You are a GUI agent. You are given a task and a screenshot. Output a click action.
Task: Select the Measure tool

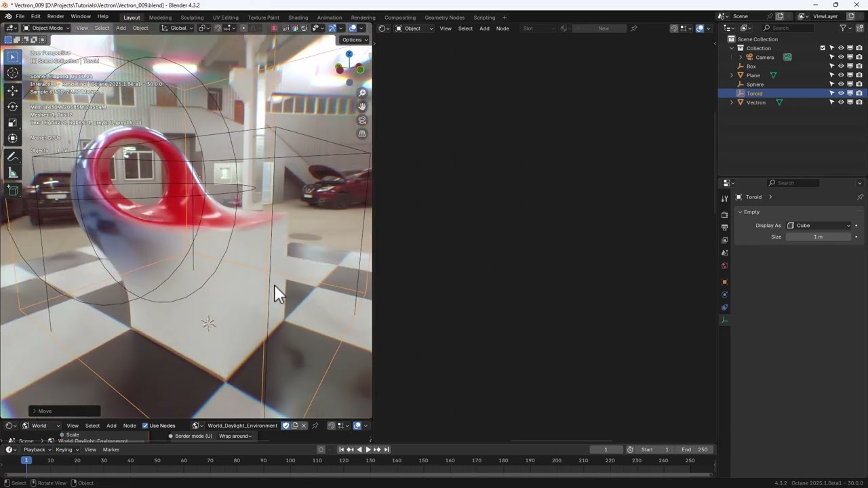click(13, 173)
